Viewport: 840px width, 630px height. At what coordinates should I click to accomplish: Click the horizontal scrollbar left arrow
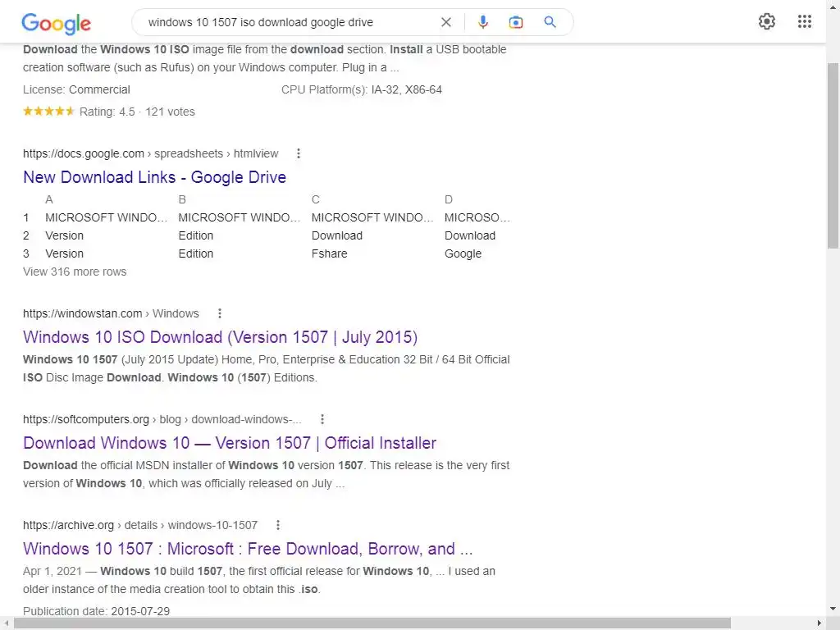tap(6, 623)
